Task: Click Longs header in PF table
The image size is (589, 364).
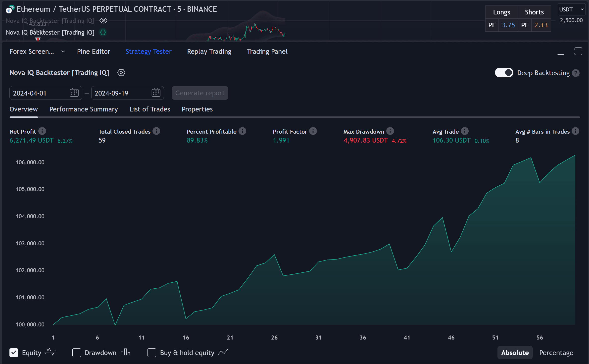Action: tap(501, 12)
